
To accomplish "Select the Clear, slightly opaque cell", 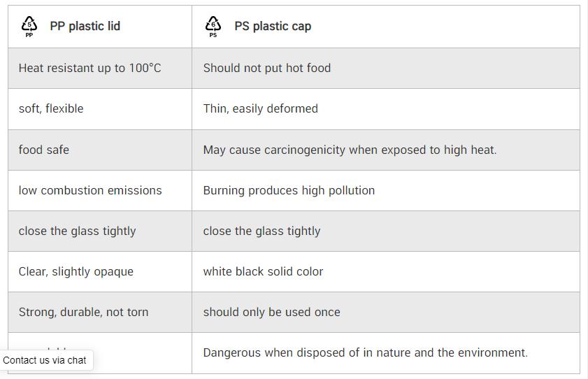I will pos(100,272).
